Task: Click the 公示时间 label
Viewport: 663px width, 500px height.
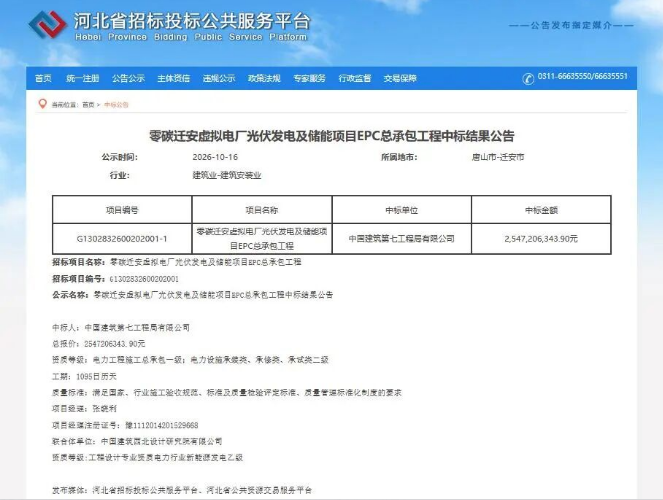Action: pos(120,157)
